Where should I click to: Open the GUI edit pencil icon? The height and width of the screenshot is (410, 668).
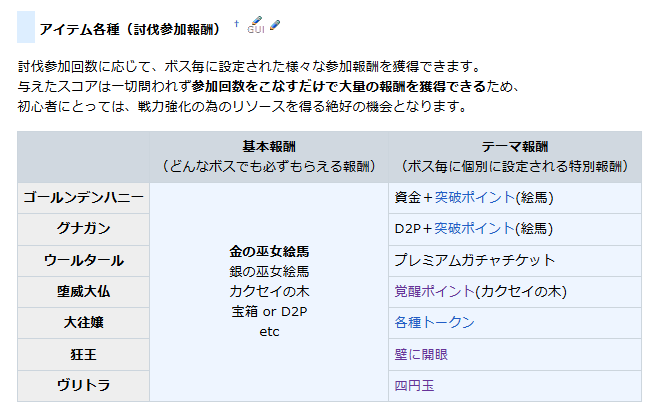[x=255, y=24]
